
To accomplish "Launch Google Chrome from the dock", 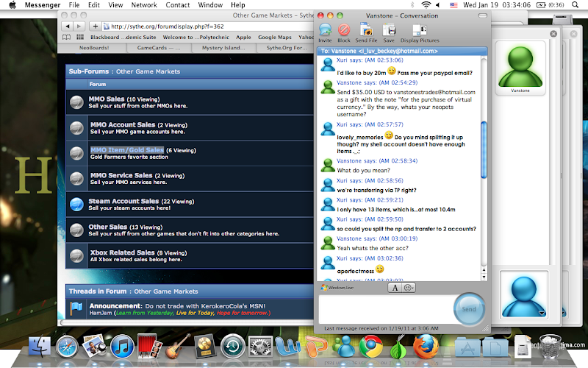I will (x=371, y=346).
